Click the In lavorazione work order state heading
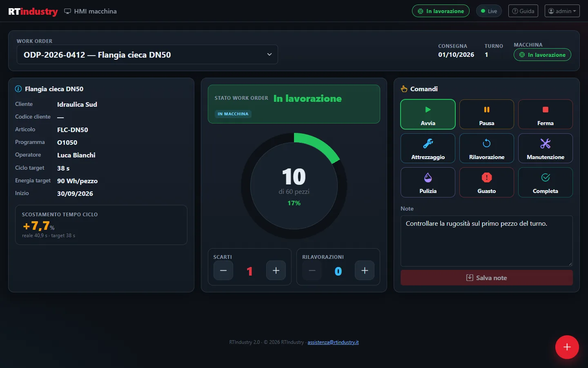Screen dimensions: 588x368 click(x=307, y=99)
